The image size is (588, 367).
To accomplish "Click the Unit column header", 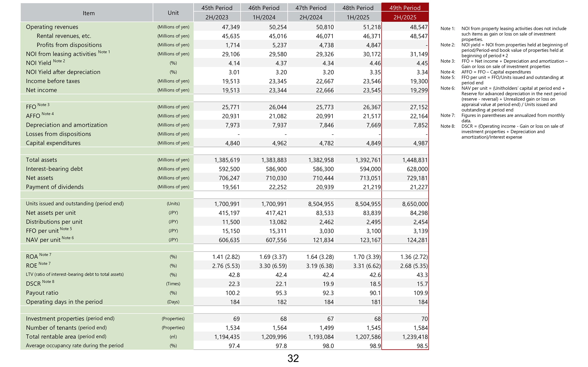I will 173,13.
